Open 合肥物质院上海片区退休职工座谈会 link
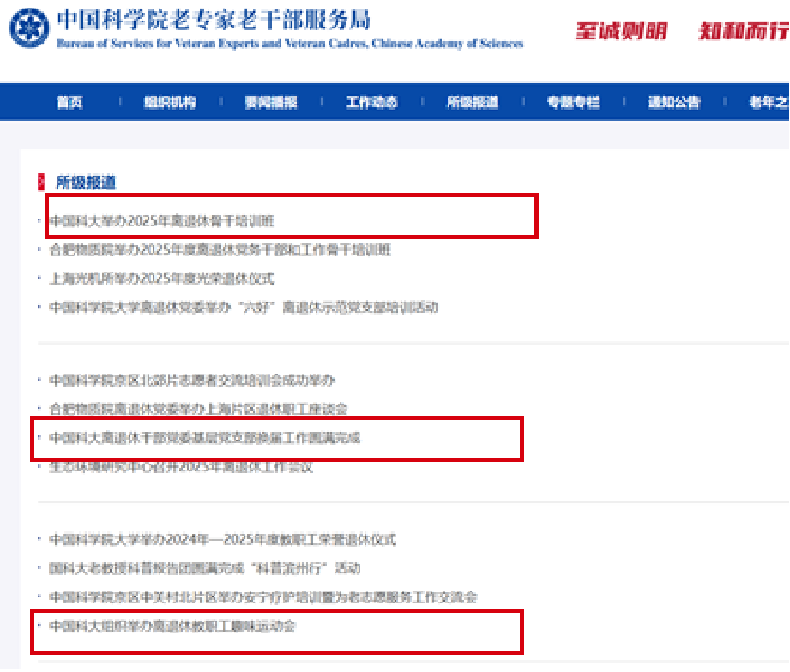The width and height of the screenshot is (790, 672). coord(198,409)
